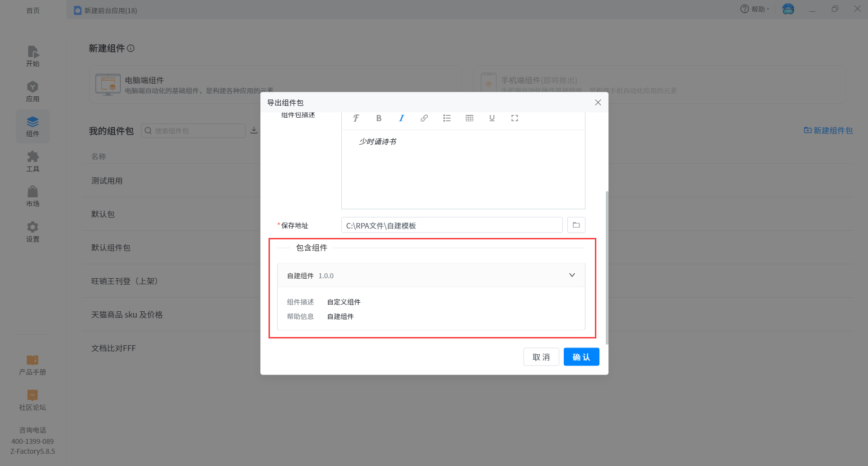The height and width of the screenshot is (466, 868).
Task: Insert a link using the link icon
Action: pos(424,118)
